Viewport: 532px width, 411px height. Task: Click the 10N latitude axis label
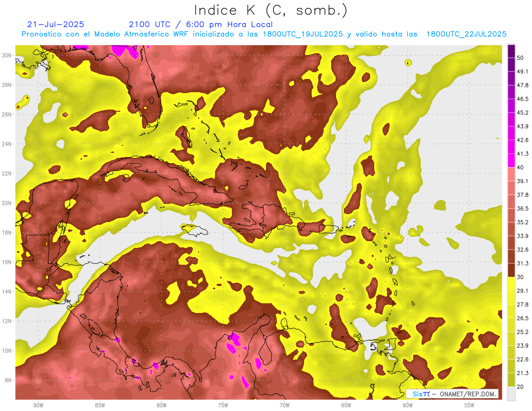click(8, 351)
